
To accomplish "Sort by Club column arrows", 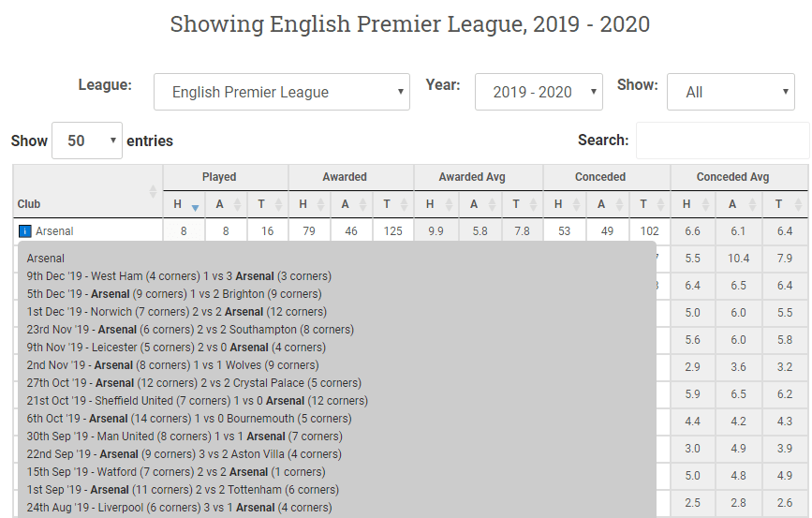I will tap(153, 192).
